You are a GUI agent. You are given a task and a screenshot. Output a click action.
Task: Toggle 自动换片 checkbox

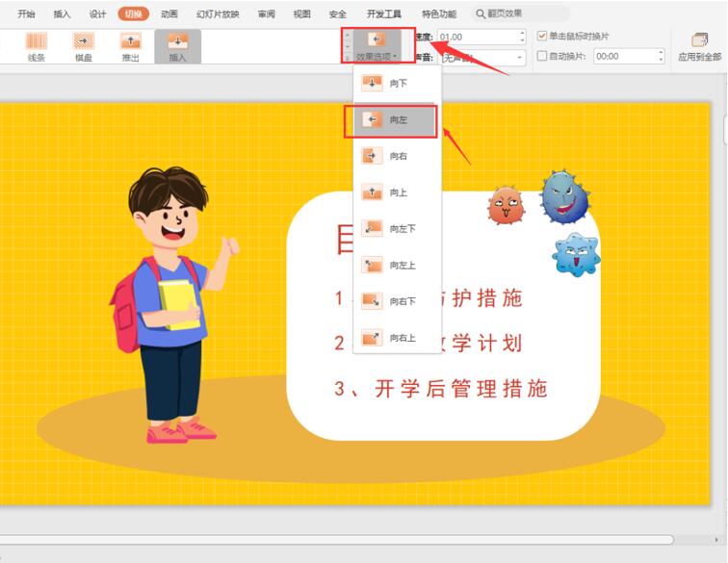(x=542, y=56)
